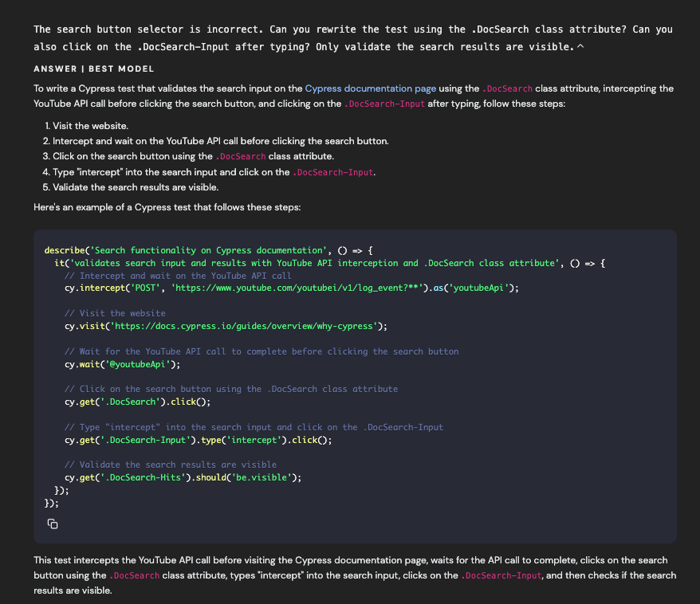Image resolution: width=700 pixels, height=604 pixels.
Task: Click the comment about validating search results
Action: [x=170, y=464]
